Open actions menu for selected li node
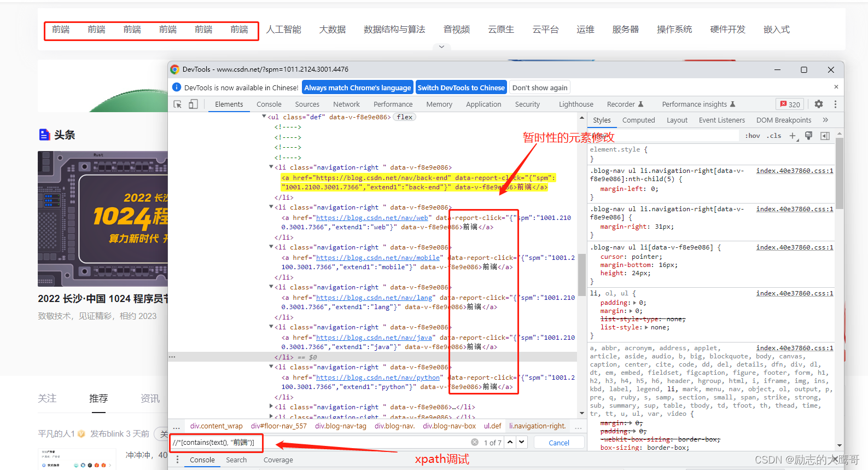This screenshot has width=868, height=470. point(172,357)
